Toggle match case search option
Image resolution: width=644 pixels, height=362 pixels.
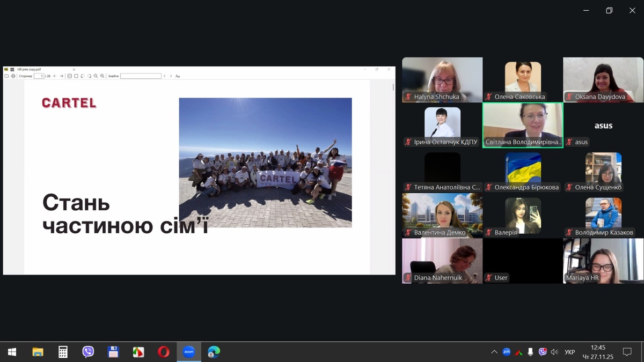pos(178,76)
